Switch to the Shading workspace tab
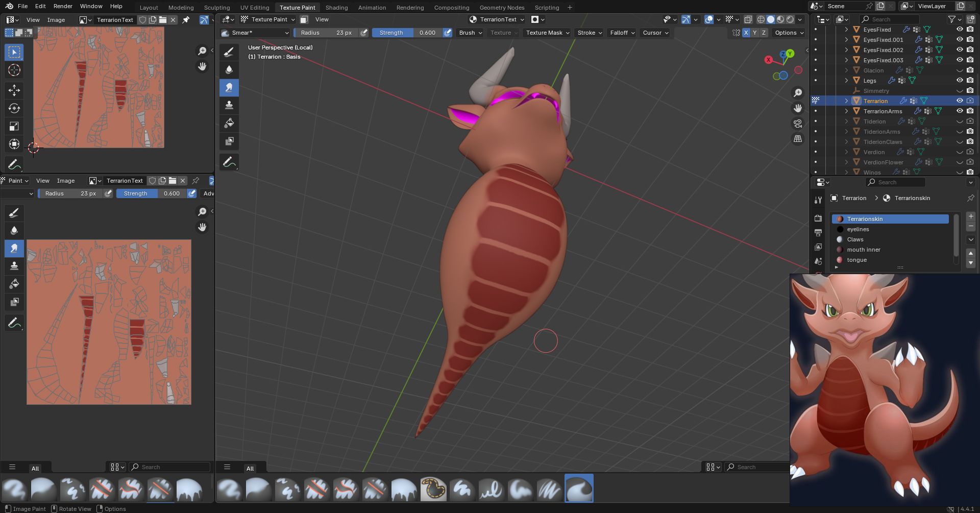 click(336, 8)
